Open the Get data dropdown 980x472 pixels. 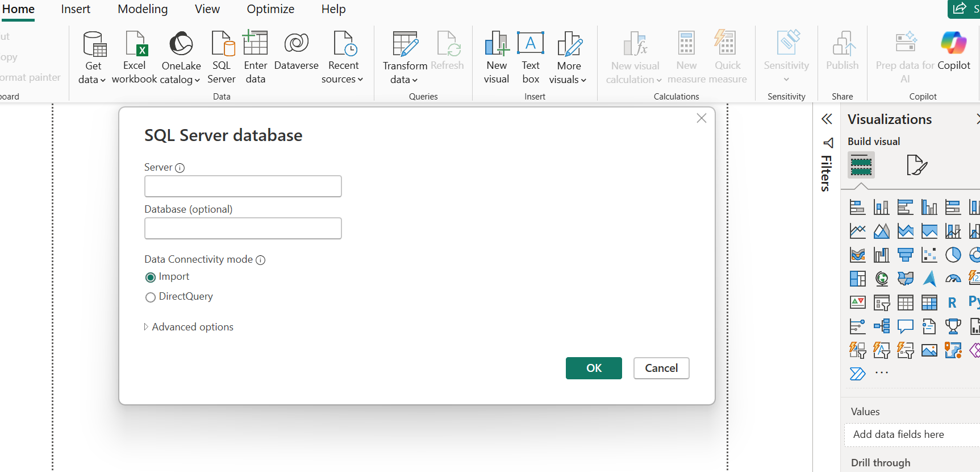(92, 80)
